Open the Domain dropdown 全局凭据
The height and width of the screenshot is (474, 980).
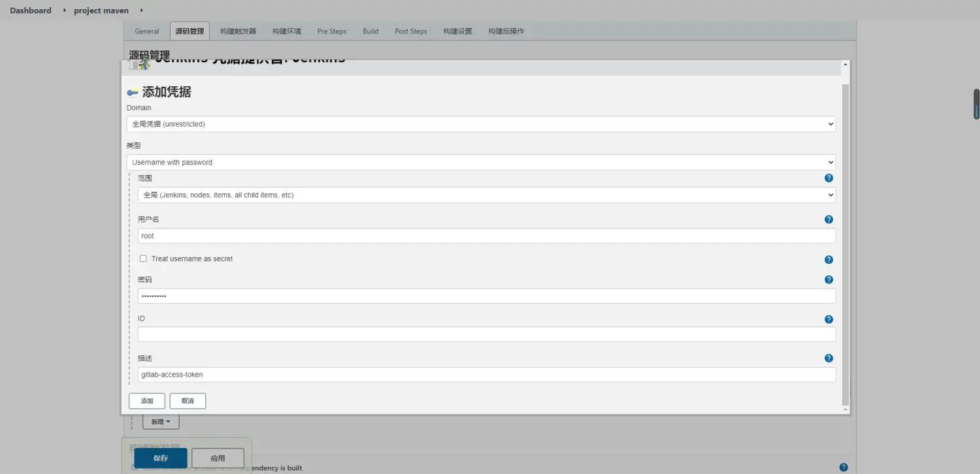pyautogui.click(x=481, y=124)
